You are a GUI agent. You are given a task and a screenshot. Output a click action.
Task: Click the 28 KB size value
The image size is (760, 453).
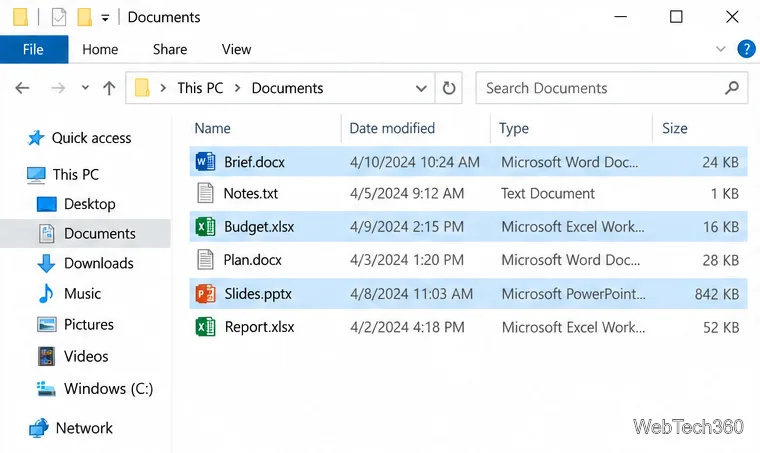coord(721,260)
